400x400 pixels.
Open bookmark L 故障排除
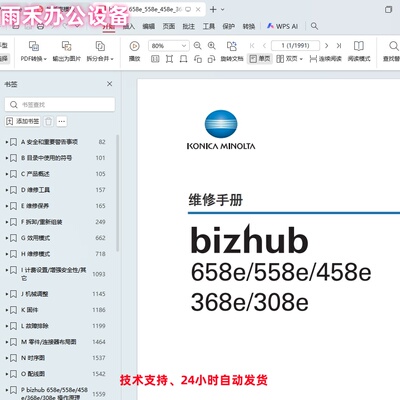point(35,326)
